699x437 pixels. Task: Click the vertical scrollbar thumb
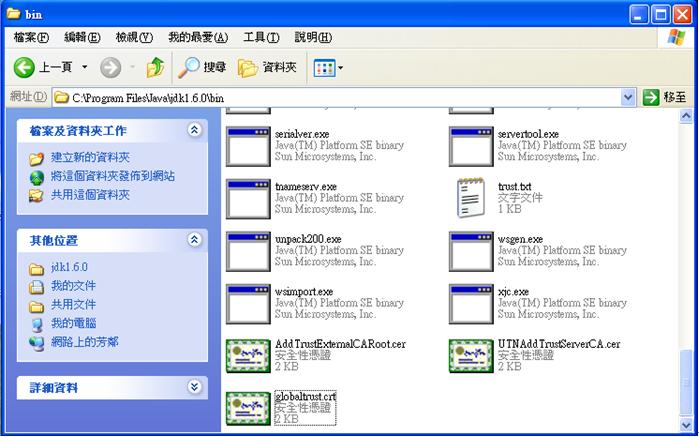coord(686,383)
